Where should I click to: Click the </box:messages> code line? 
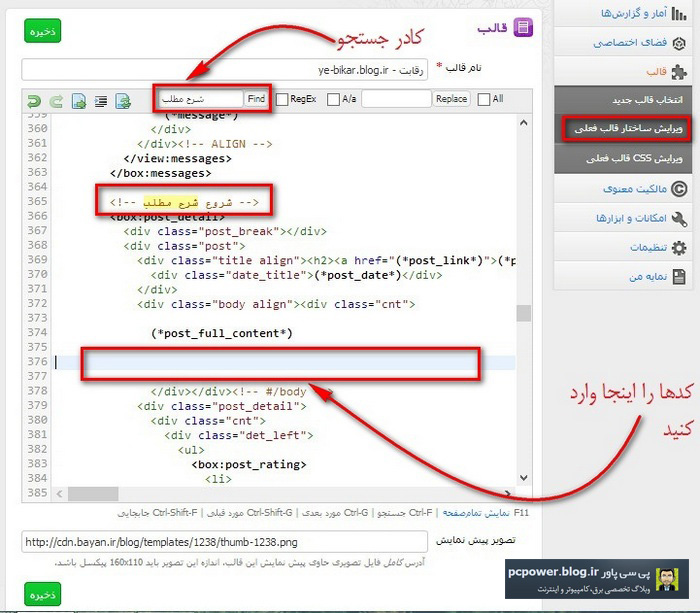point(161,173)
